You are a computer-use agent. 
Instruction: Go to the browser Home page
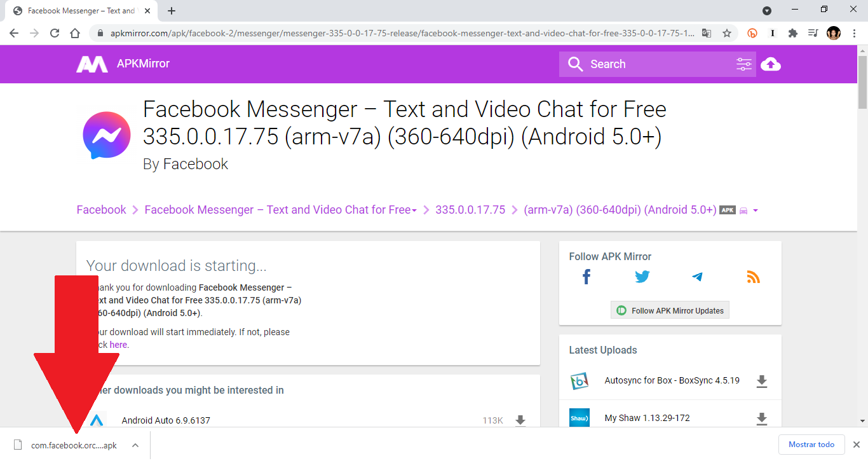[75, 33]
